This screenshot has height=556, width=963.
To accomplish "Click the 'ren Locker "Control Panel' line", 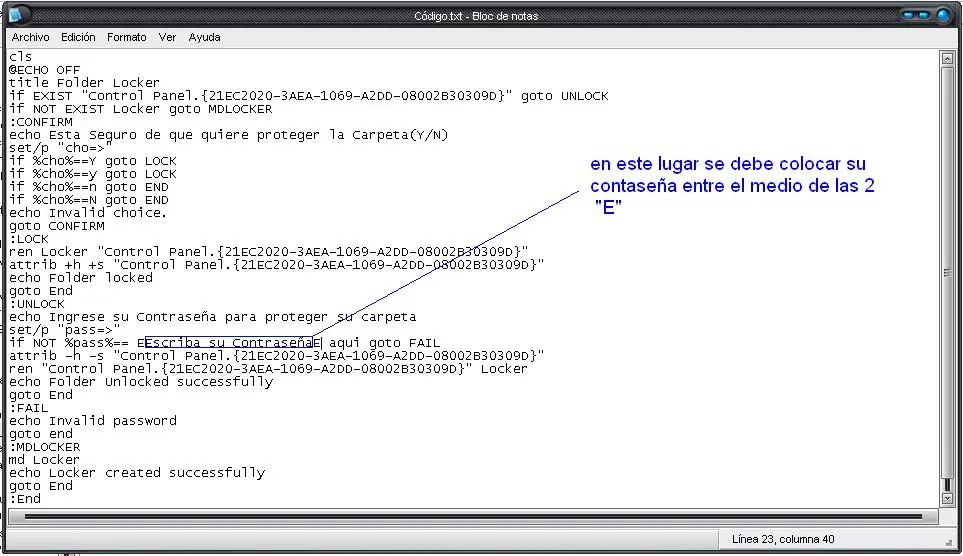I will tap(268, 252).
